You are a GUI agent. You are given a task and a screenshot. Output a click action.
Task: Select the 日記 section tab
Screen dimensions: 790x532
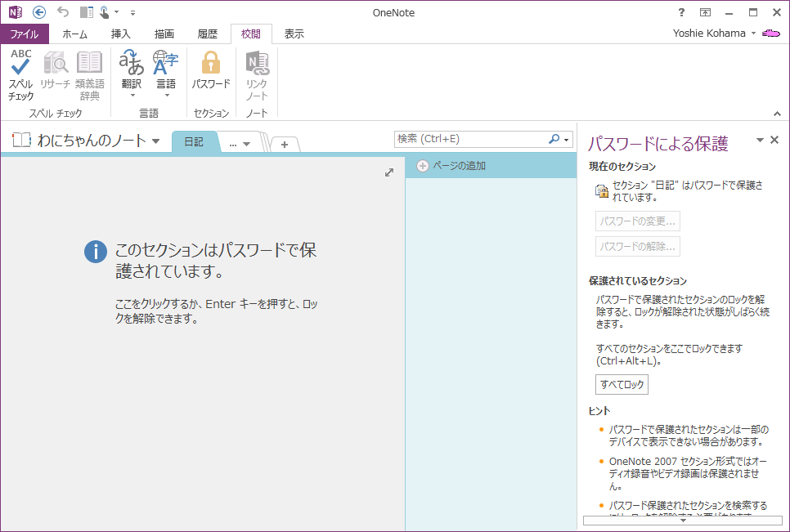[x=194, y=141]
